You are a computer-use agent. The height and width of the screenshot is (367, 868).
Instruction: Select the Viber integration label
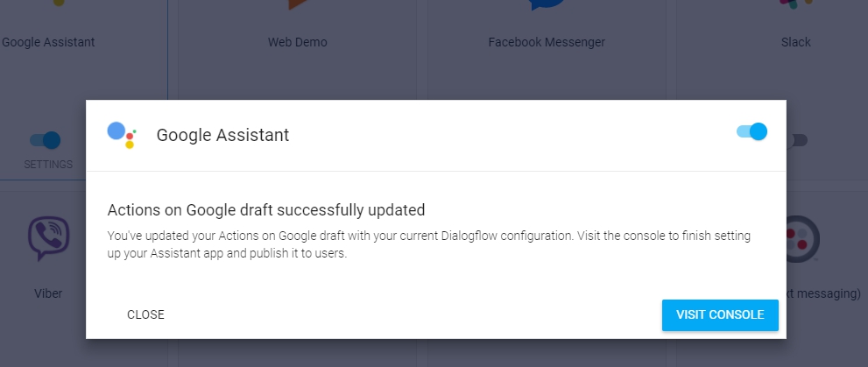click(48, 293)
